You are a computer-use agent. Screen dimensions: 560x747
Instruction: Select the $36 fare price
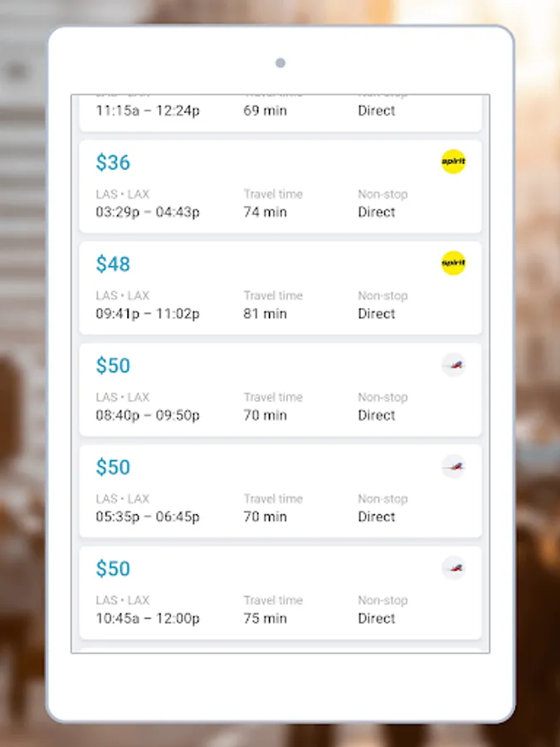coord(113,163)
